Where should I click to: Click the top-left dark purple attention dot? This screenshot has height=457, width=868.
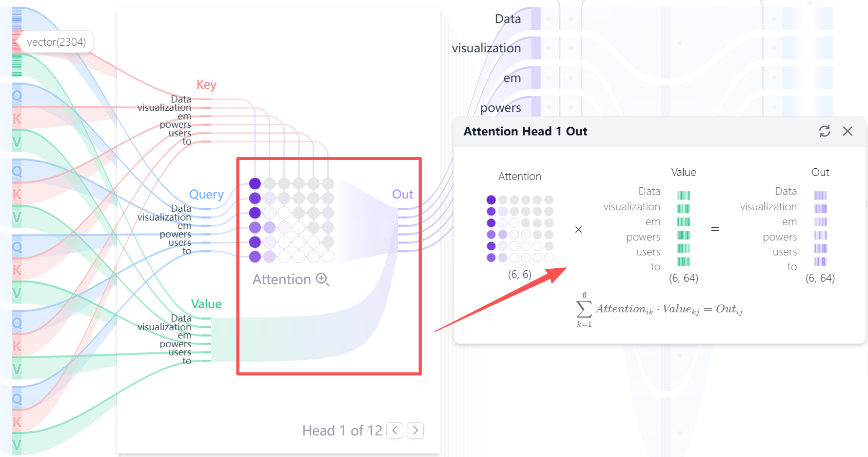(x=255, y=184)
